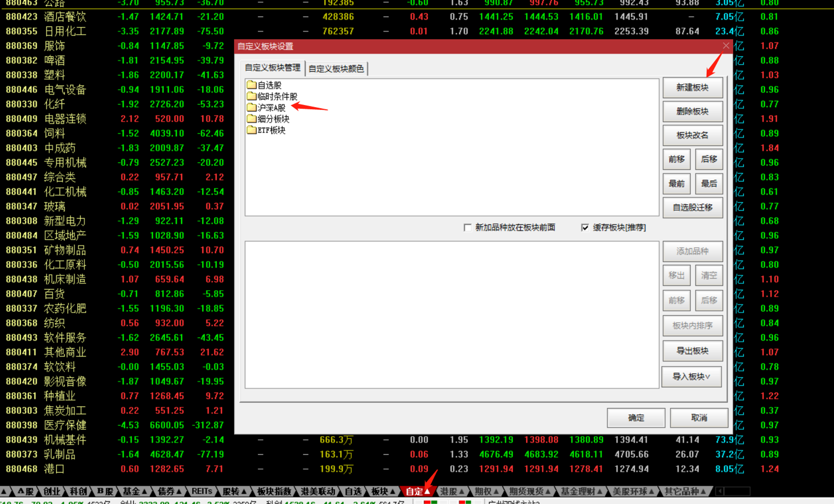This screenshot has height=504, width=834.
Task: Open the 自选 bottom tab
Action: 353,491
